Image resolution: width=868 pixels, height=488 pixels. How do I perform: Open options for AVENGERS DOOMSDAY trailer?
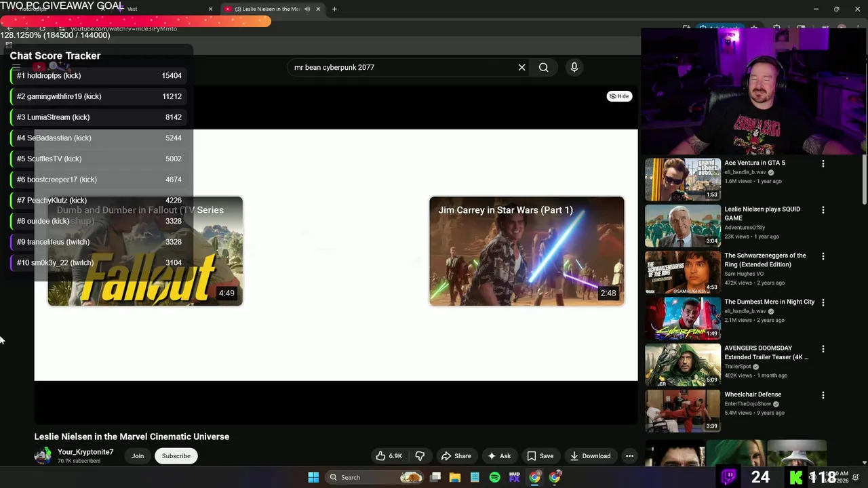pos(823,349)
